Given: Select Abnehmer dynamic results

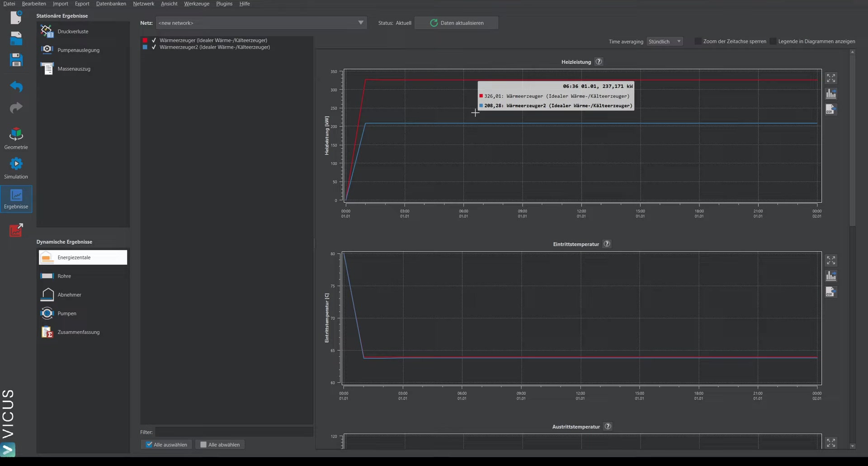Looking at the screenshot, I should (x=83, y=295).
